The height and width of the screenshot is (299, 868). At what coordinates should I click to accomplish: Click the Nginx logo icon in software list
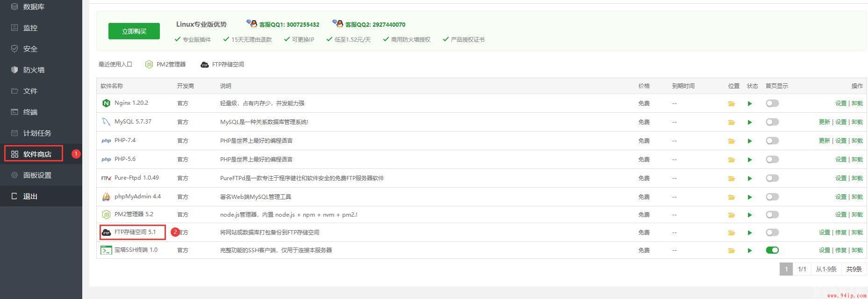click(106, 103)
